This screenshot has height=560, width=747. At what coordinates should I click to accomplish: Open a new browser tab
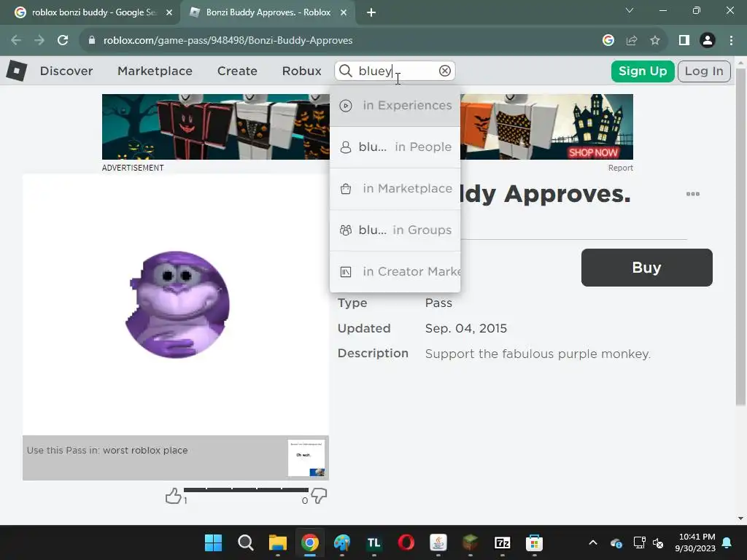tap(371, 12)
